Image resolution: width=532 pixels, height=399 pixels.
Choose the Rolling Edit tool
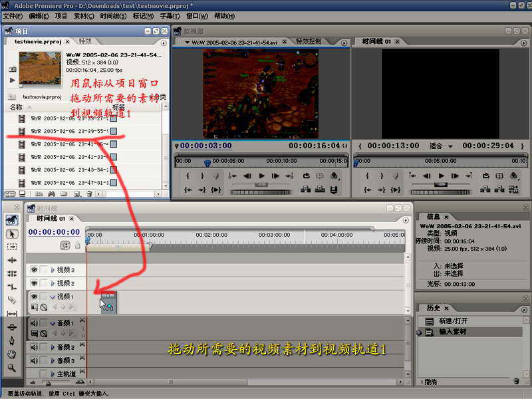click(x=12, y=273)
